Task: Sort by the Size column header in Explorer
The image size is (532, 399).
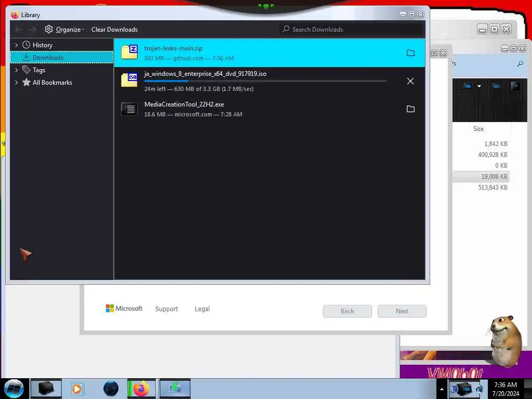Action: click(x=478, y=129)
